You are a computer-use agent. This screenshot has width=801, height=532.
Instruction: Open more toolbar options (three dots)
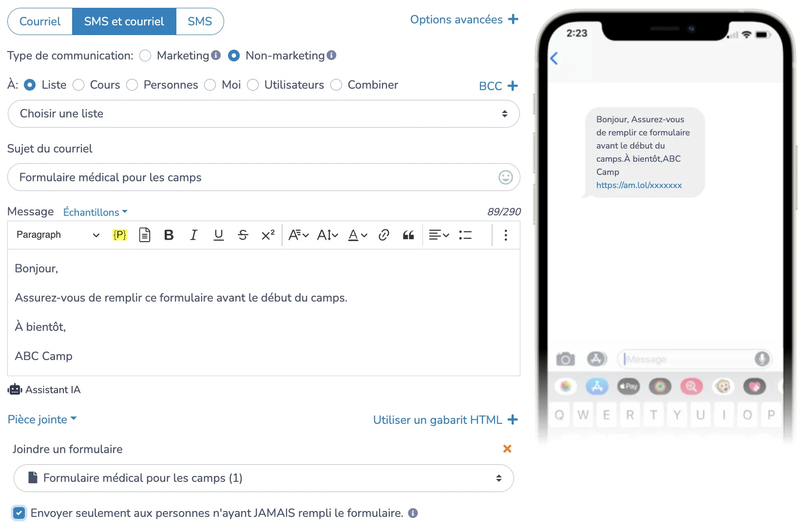(x=506, y=235)
